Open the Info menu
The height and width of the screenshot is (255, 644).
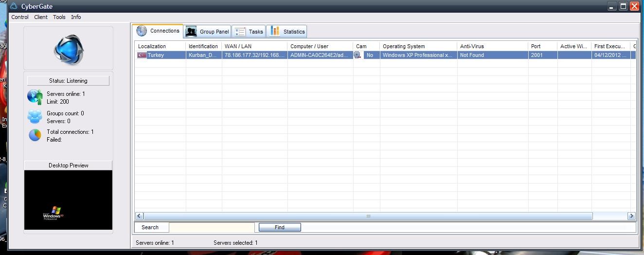coord(76,17)
